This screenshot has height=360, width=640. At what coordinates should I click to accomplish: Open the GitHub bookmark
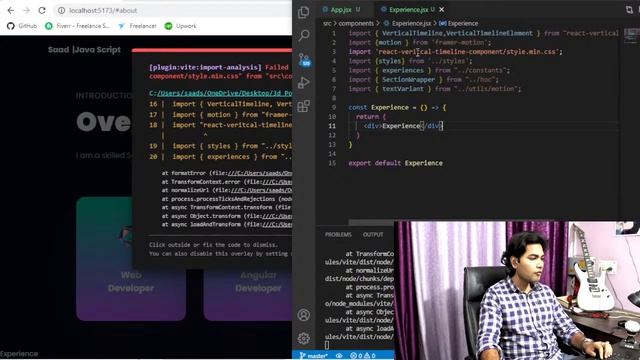coord(22,26)
